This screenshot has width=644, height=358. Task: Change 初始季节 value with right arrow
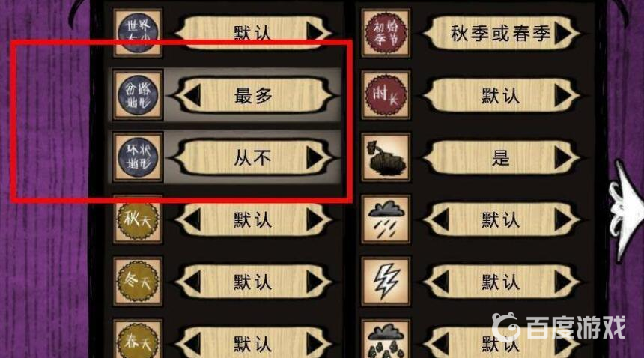click(x=563, y=33)
